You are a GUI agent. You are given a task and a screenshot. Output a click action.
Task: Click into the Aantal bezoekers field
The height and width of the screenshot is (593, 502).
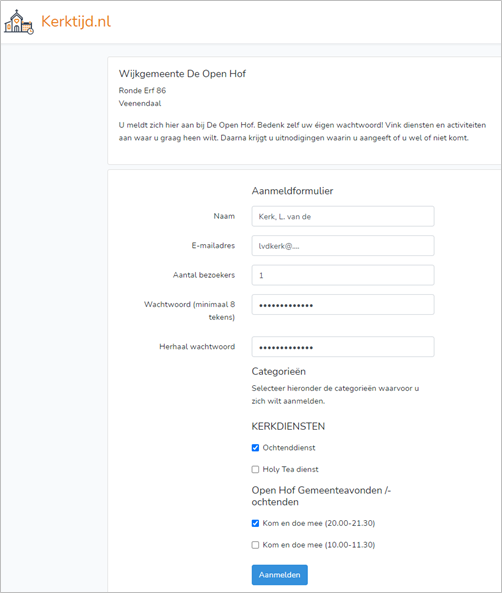[x=343, y=275]
